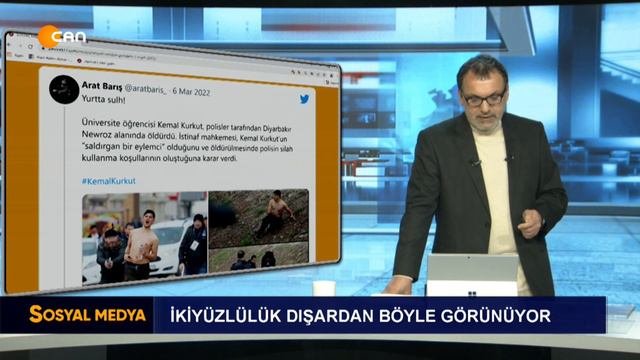Click the Arat Barış display name

[x=102, y=86]
